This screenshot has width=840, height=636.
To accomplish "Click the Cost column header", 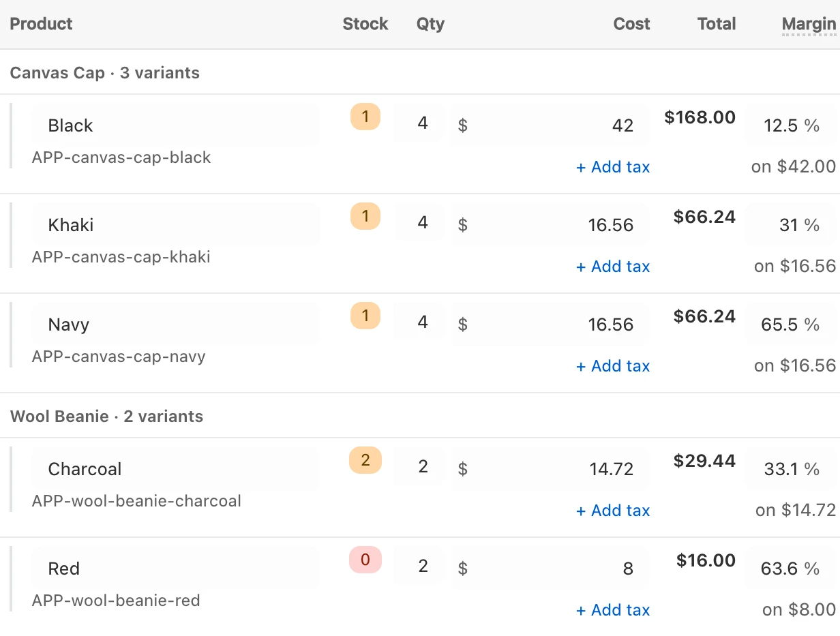I will tap(631, 24).
